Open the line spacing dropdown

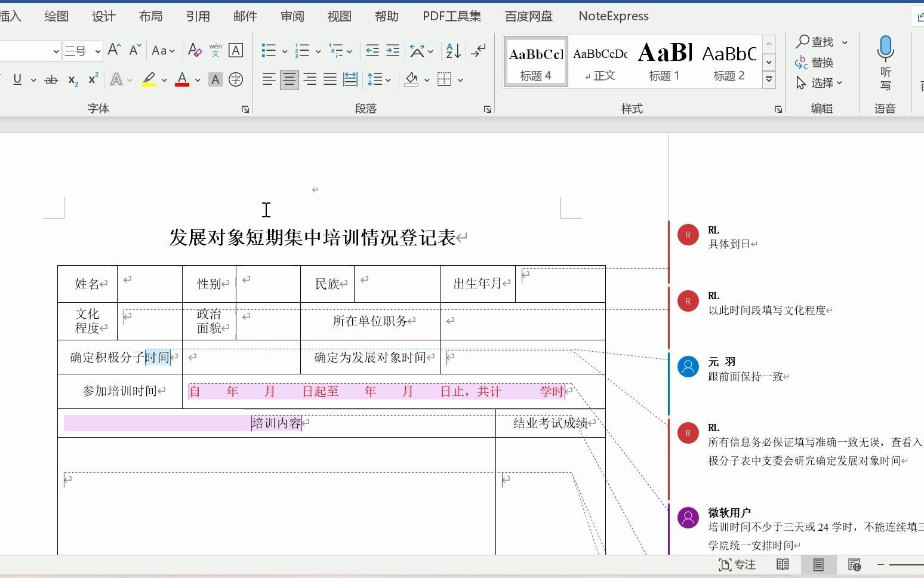point(378,79)
